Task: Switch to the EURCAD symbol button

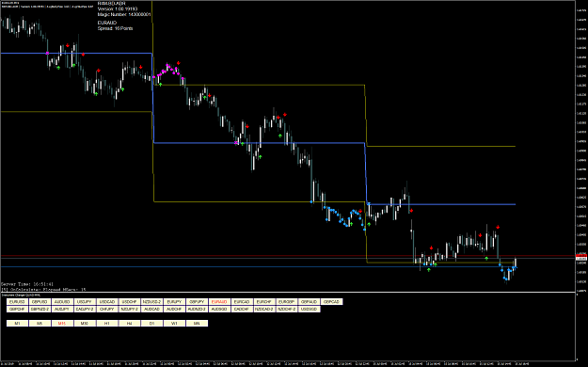Action: click(242, 302)
